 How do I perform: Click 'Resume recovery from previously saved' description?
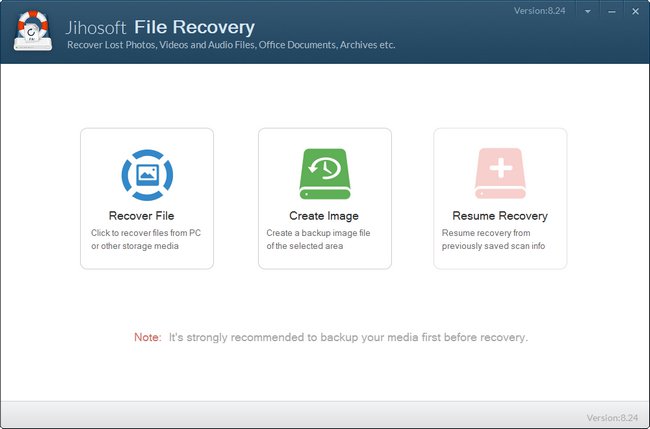click(x=493, y=239)
